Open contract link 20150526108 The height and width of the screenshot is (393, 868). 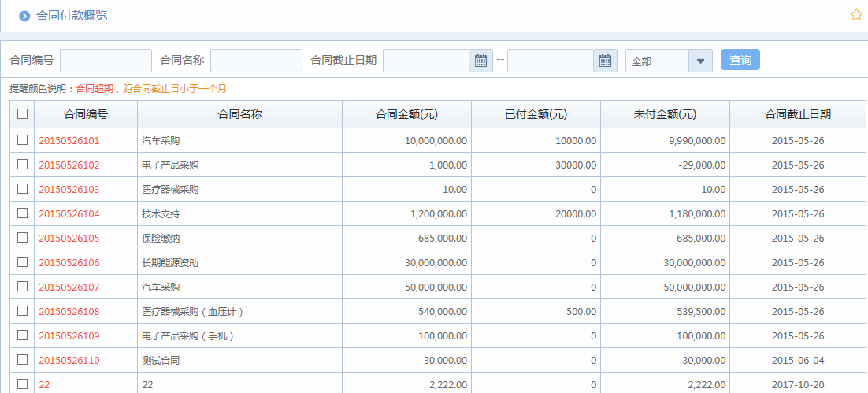coord(69,312)
